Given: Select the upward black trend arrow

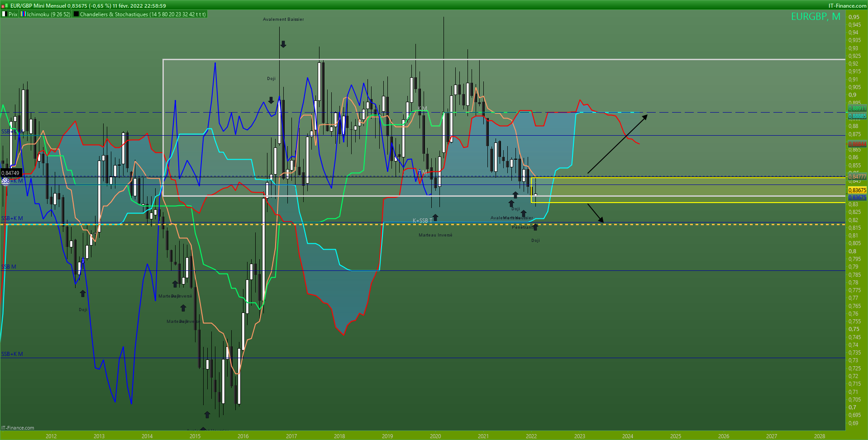Looking at the screenshot, I should click(617, 144).
